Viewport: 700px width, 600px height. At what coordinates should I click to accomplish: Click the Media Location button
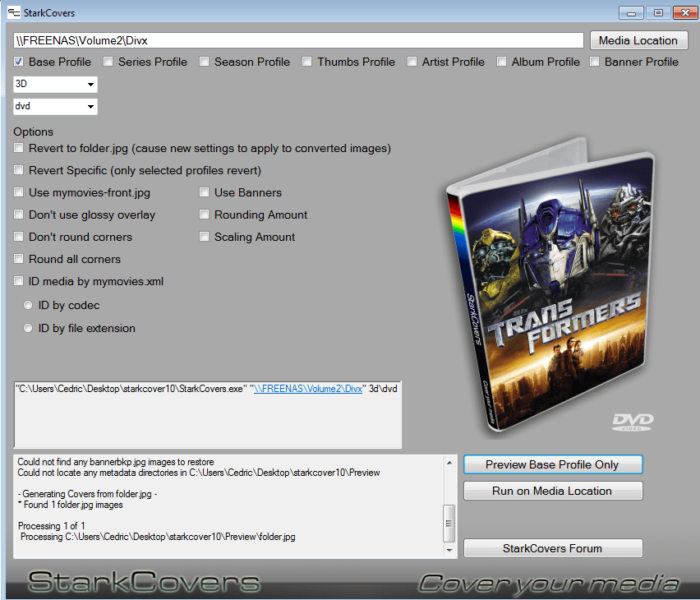click(638, 40)
